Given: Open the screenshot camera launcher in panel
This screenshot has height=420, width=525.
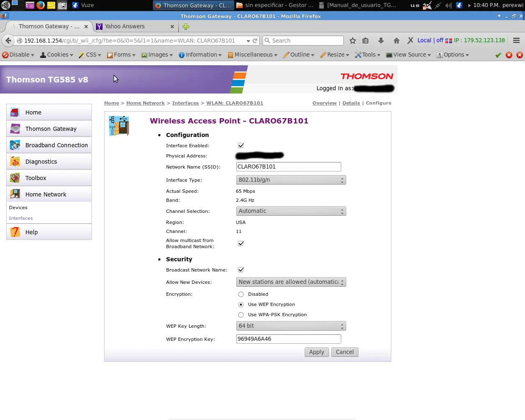Looking at the screenshot, I should (x=62, y=5).
